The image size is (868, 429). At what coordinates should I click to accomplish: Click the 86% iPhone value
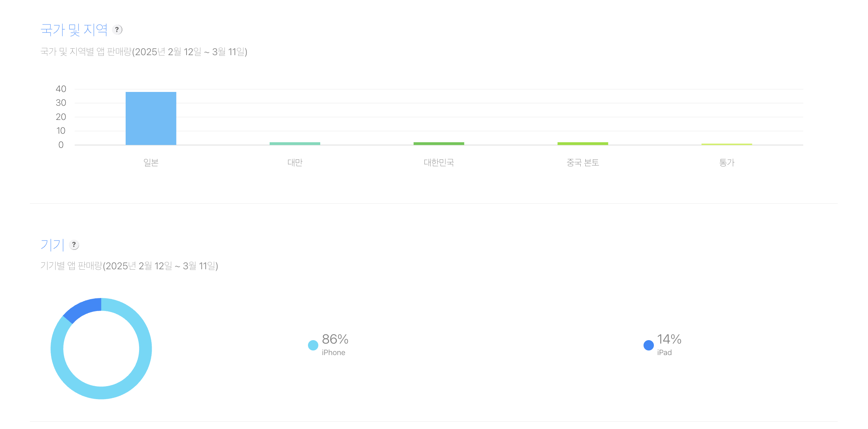tap(335, 339)
